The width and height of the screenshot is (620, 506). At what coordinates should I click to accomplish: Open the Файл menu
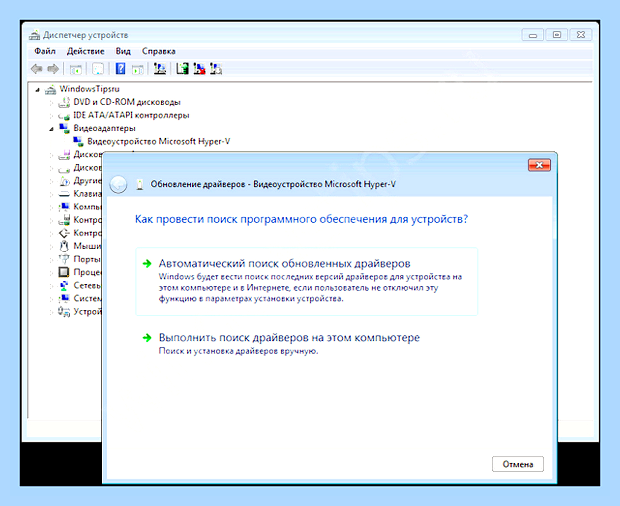pyautogui.click(x=45, y=51)
